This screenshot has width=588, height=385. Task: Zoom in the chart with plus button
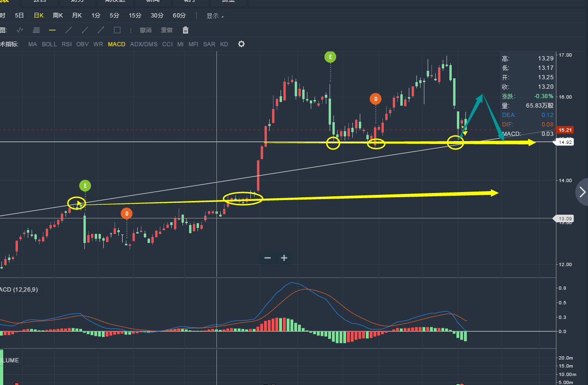point(284,258)
